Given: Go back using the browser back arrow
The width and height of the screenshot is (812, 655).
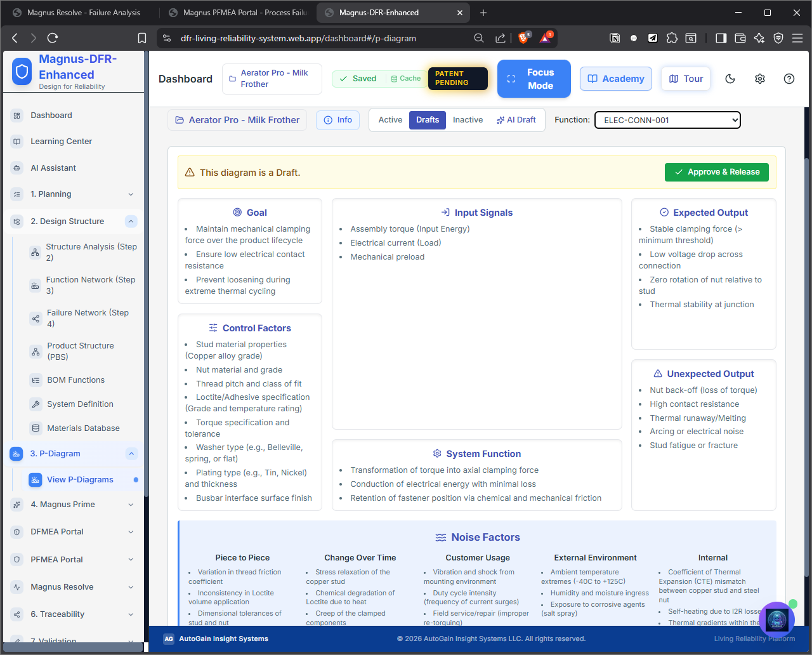Looking at the screenshot, I should tap(15, 38).
